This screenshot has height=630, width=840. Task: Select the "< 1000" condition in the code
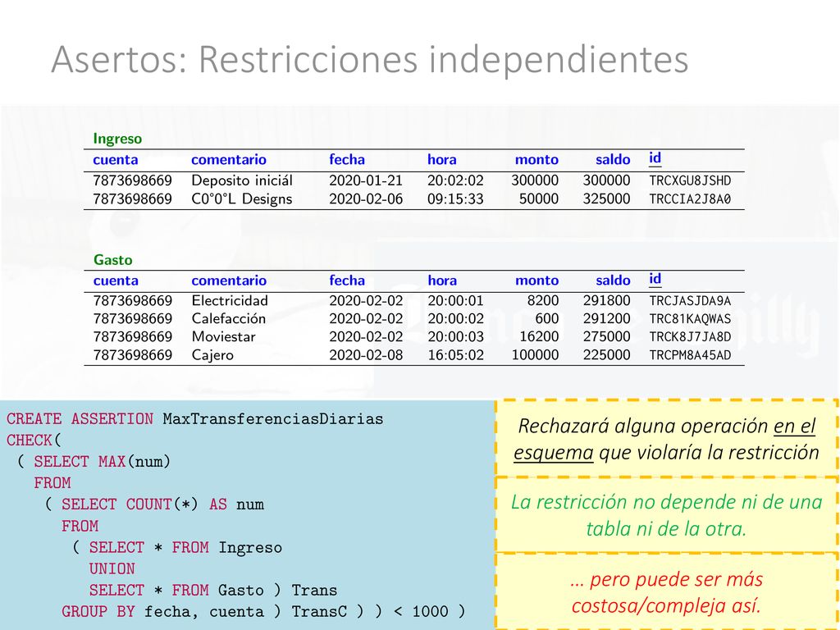click(421, 612)
